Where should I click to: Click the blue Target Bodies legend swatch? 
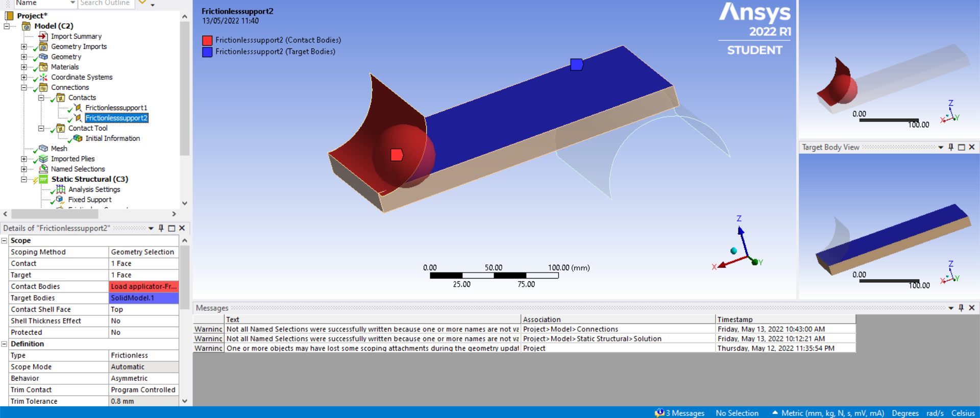click(207, 52)
